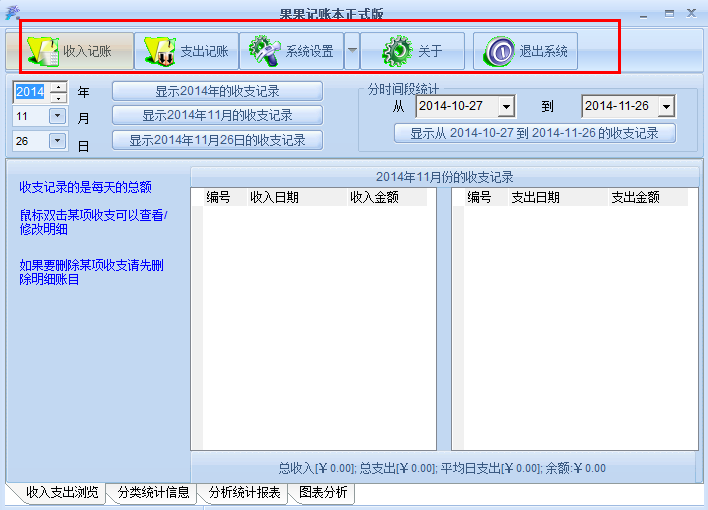
Task: Click the 系统设置 tools icon
Action: (264, 51)
